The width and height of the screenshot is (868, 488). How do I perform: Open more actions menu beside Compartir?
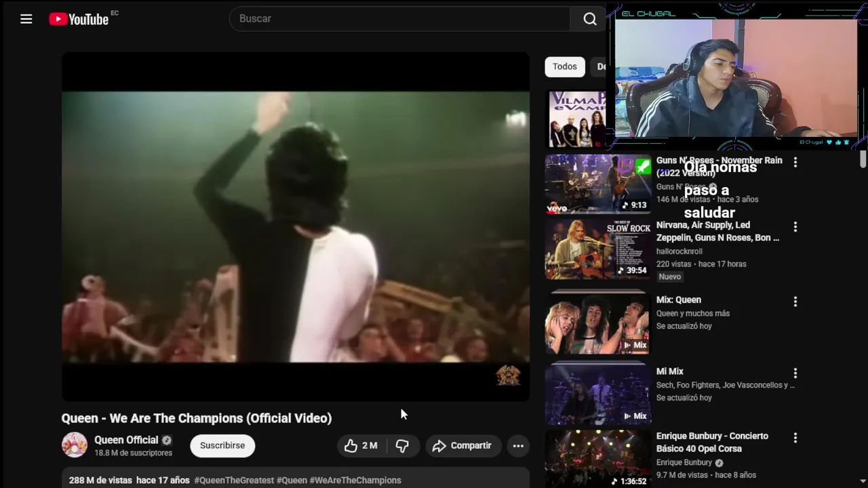(518, 445)
